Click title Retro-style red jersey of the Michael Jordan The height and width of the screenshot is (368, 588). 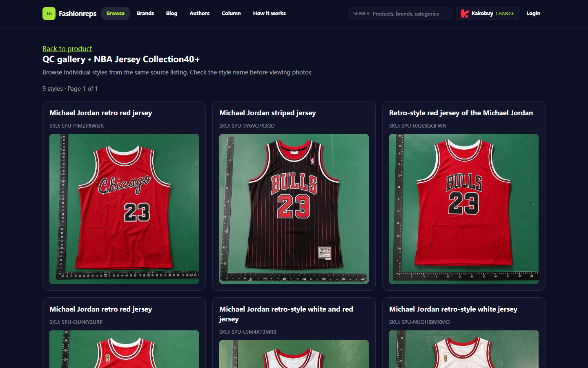coord(461,113)
